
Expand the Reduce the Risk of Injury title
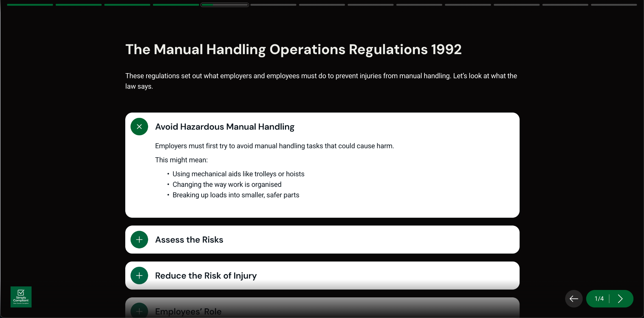[206, 275]
